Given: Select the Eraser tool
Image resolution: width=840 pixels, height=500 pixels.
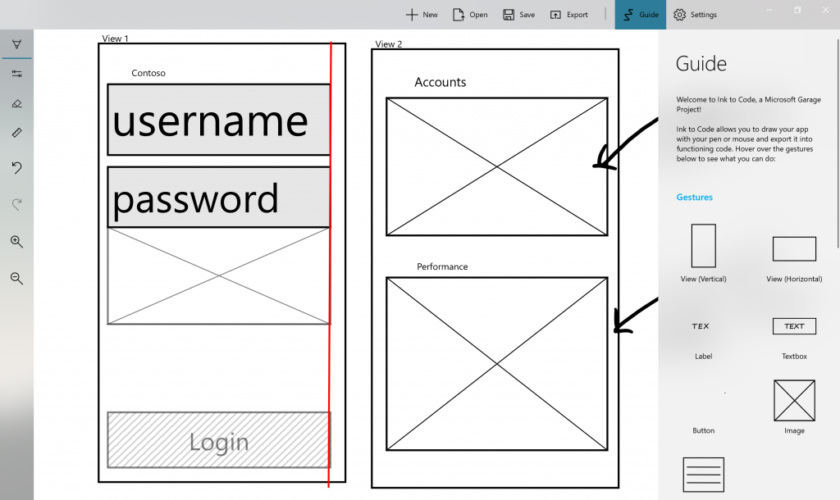Looking at the screenshot, I should (17, 102).
